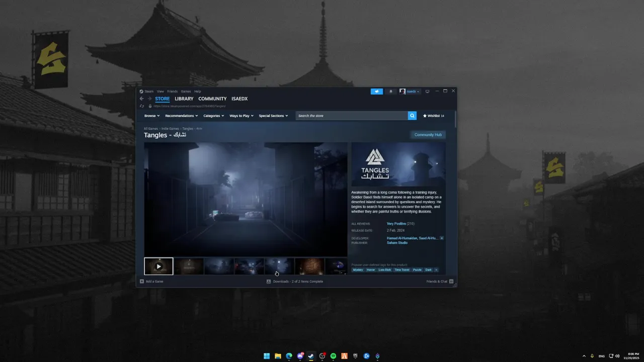
Task: Open the ISAEDX profile tab
Action: coord(239,99)
